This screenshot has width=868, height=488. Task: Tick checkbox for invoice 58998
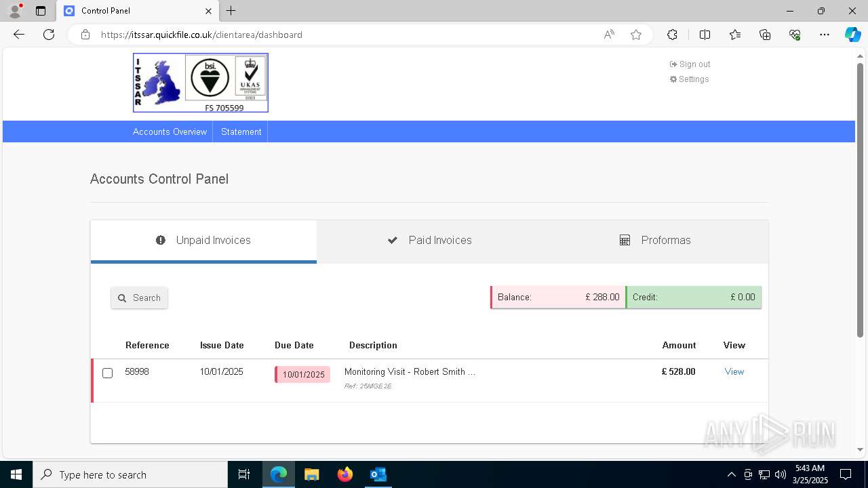[x=107, y=373]
